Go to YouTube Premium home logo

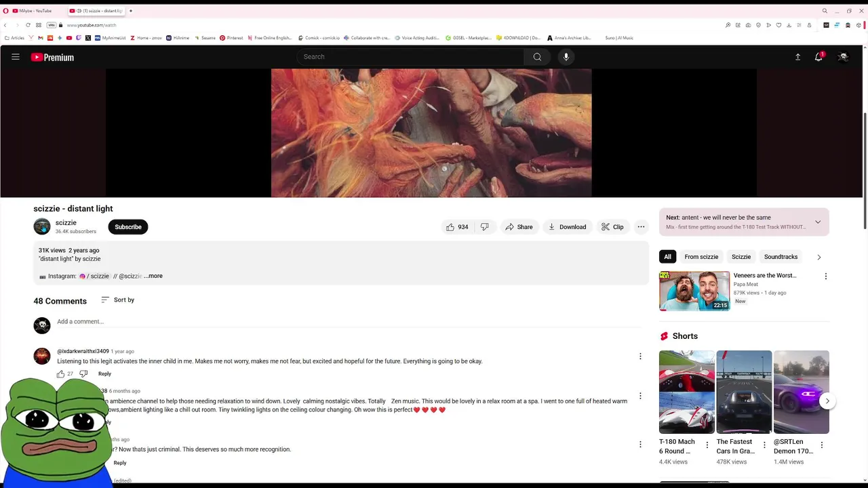click(x=52, y=58)
